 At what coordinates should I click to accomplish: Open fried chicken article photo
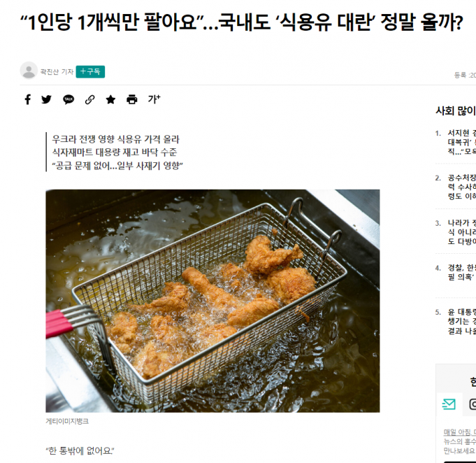pyautogui.click(x=212, y=301)
